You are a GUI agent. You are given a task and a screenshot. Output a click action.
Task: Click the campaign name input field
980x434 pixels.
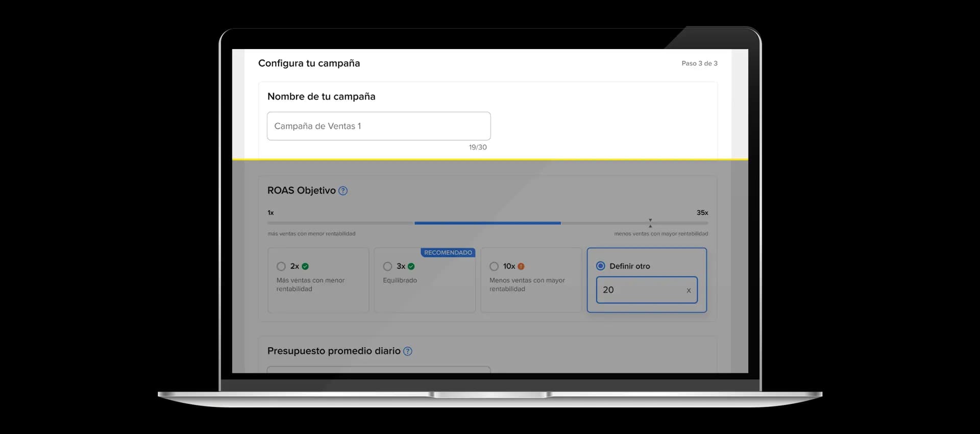[x=379, y=126]
